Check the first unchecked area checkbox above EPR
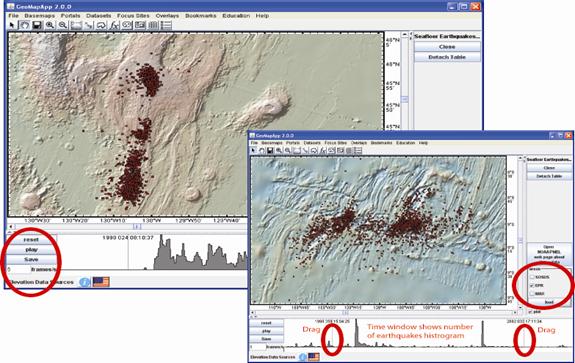This screenshot has width=575, height=363. (x=532, y=277)
